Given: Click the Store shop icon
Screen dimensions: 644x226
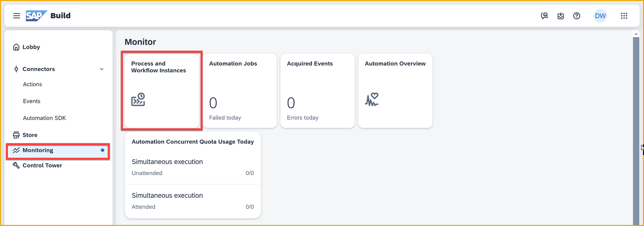Looking at the screenshot, I should [x=16, y=135].
